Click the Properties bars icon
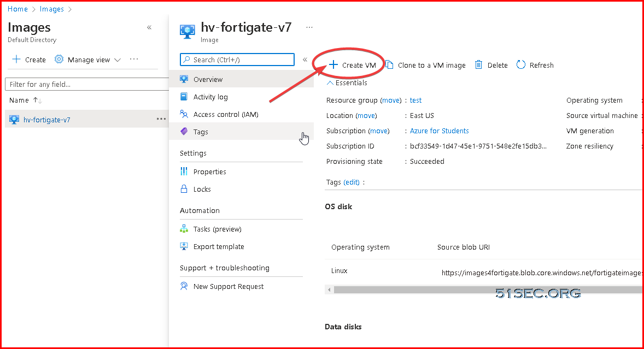Screen dimensions: 644x349 tap(184, 171)
